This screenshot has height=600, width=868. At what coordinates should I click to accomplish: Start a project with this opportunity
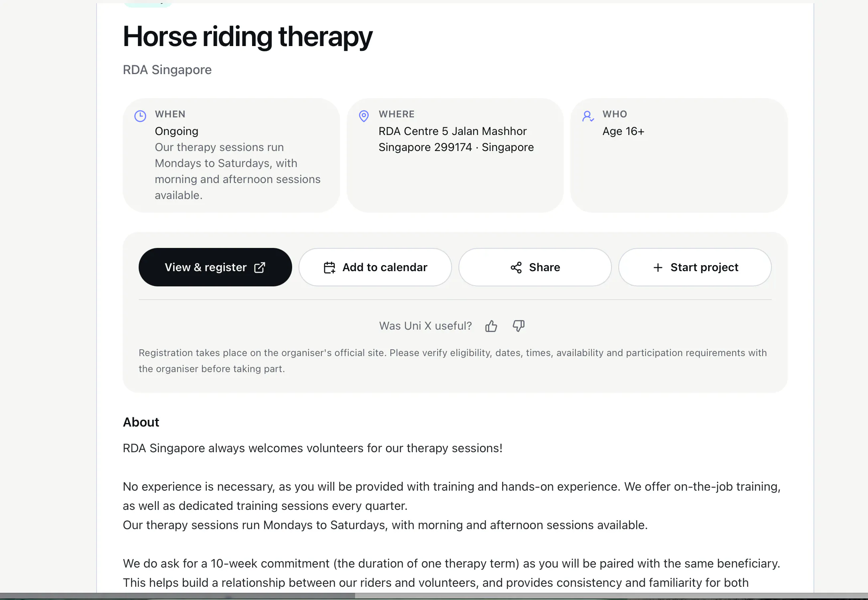pos(695,267)
